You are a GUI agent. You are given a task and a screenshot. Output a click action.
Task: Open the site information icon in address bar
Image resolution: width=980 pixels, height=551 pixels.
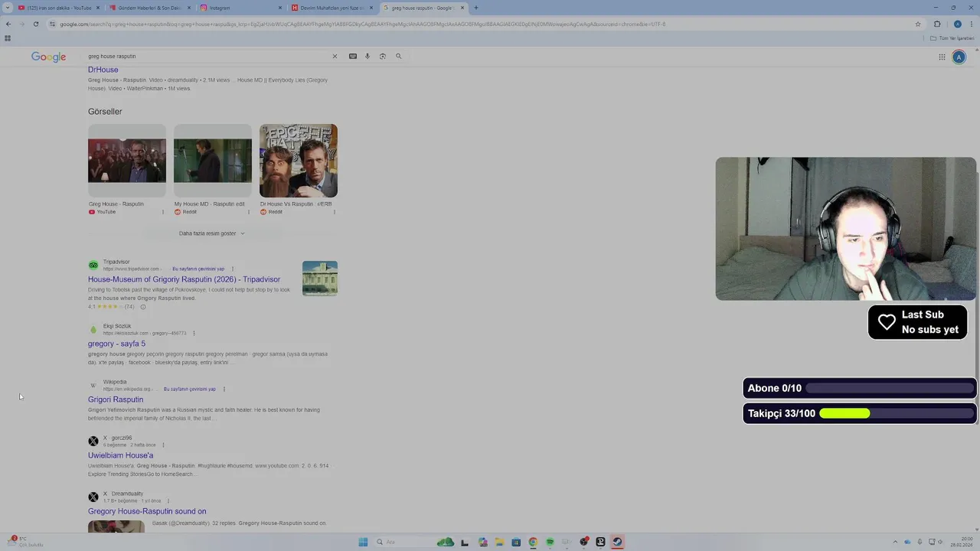(x=52, y=24)
